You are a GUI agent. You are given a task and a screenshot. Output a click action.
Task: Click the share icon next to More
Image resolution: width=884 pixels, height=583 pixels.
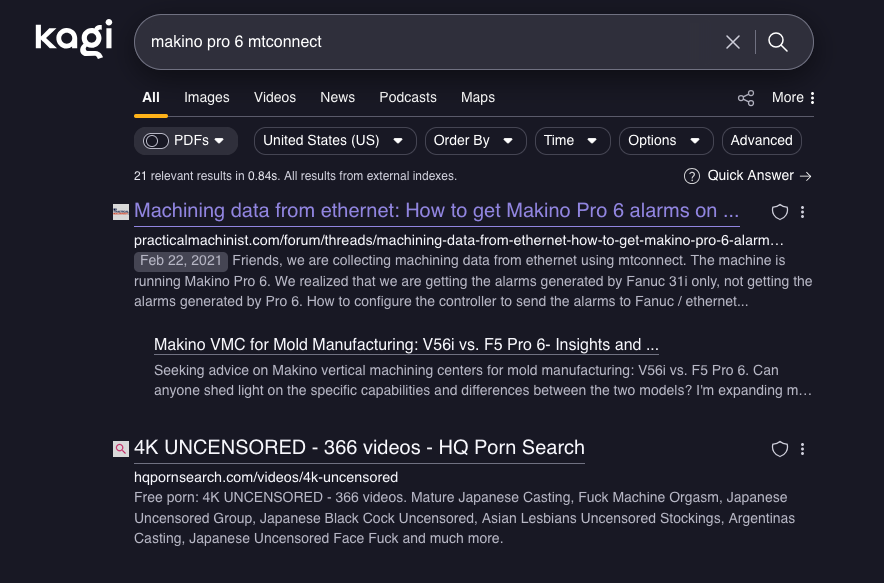[746, 98]
